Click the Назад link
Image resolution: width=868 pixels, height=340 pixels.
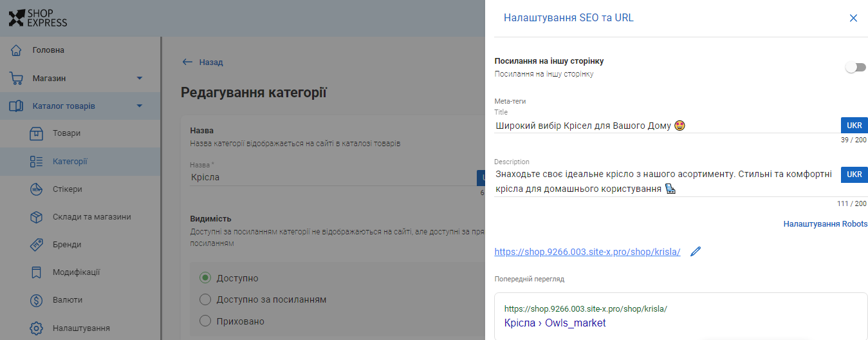210,62
